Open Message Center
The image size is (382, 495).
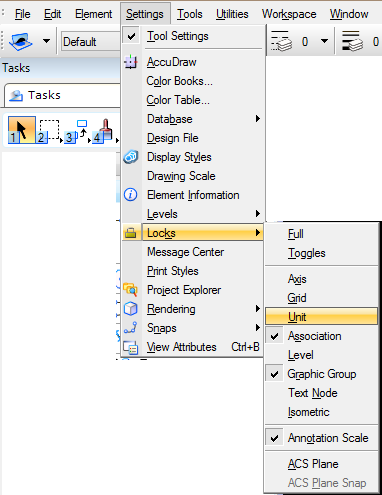point(185,252)
